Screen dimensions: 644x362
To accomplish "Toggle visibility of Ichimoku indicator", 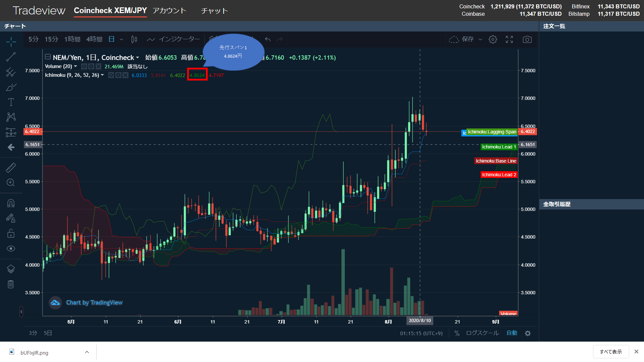I will click(111, 75).
